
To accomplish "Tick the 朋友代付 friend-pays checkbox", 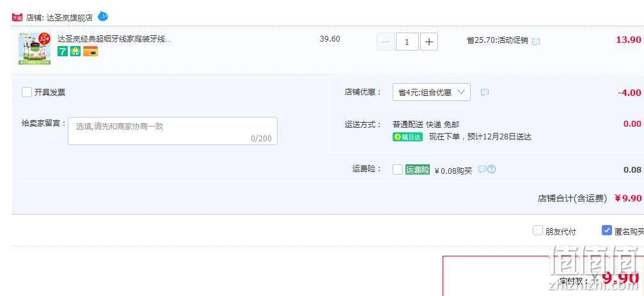I will tap(538, 230).
